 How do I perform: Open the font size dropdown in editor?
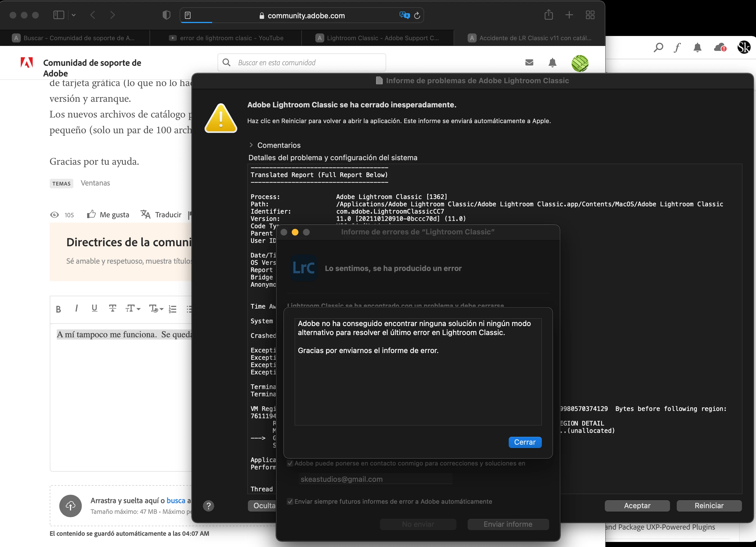pyautogui.click(x=133, y=309)
